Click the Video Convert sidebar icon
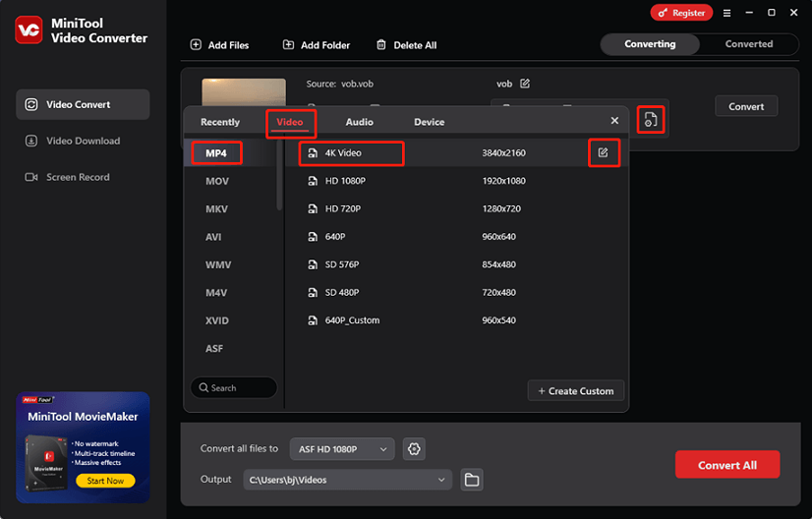The image size is (812, 519). [31, 104]
